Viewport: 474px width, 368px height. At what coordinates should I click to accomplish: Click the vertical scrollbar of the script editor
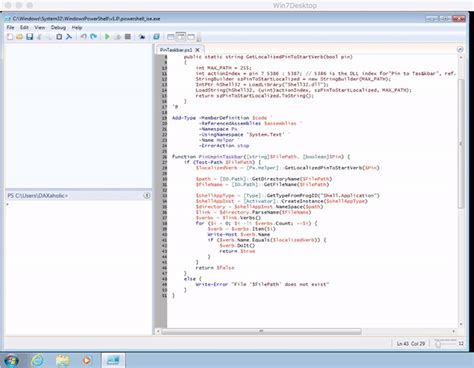tap(461, 143)
